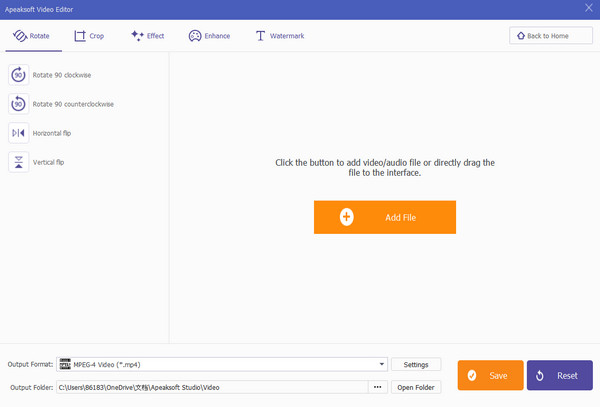
Task: Click the orange Save button
Action: click(491, 375)
